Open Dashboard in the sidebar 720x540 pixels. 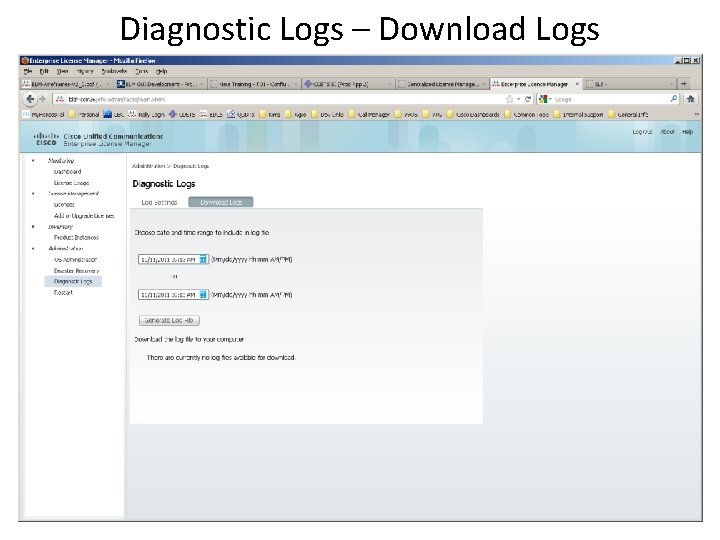(x=68, y=172)
